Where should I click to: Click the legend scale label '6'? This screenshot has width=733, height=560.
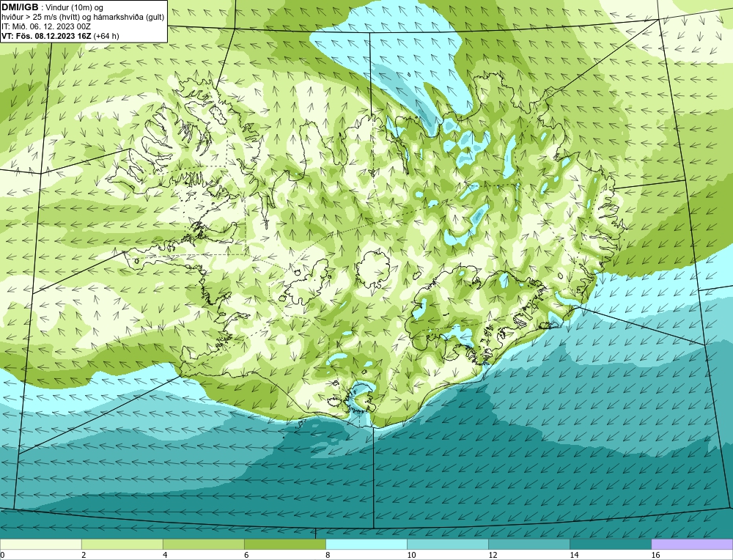246,555
